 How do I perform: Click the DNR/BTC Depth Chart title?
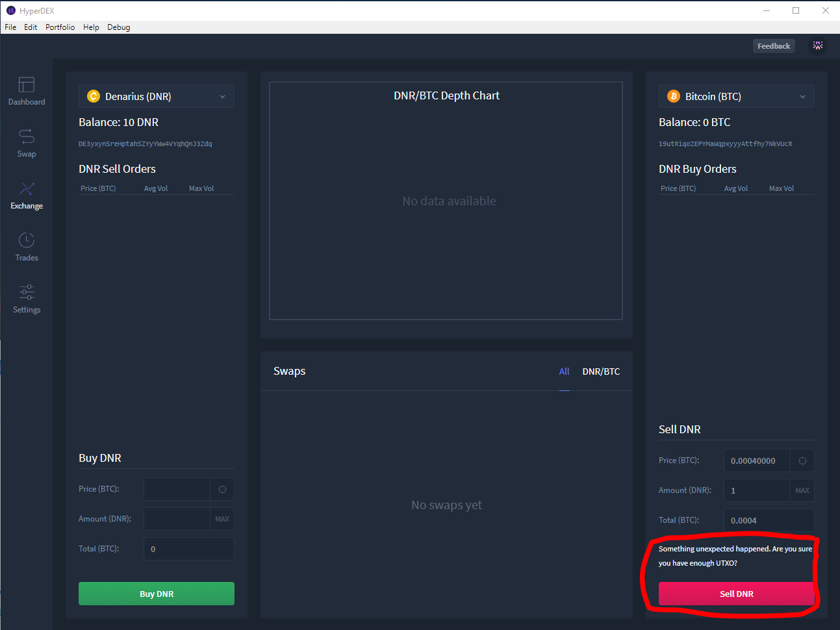coord(447,95)
